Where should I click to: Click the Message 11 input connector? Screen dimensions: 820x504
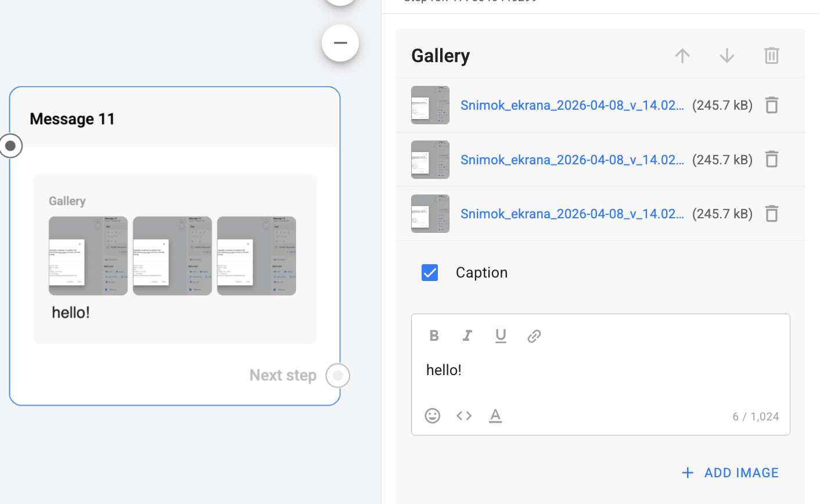(x=10, y=146)
